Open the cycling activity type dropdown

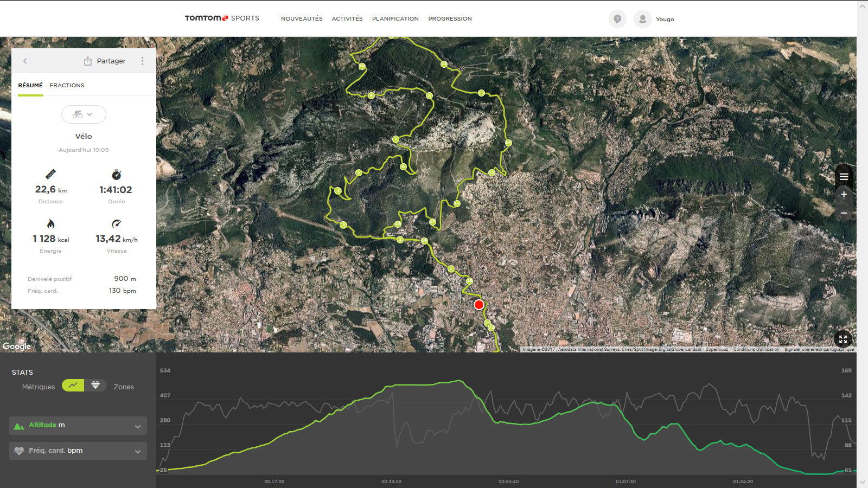(x=84, y=114)
